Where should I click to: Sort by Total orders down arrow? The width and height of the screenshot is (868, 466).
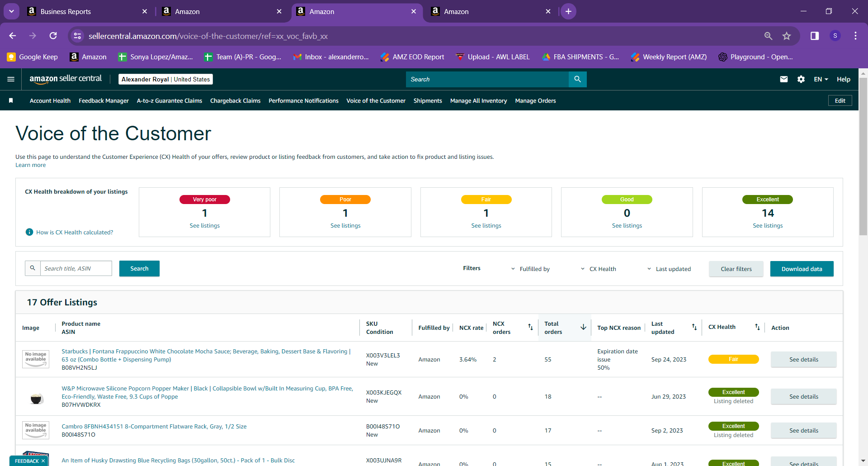pos(583,327)
